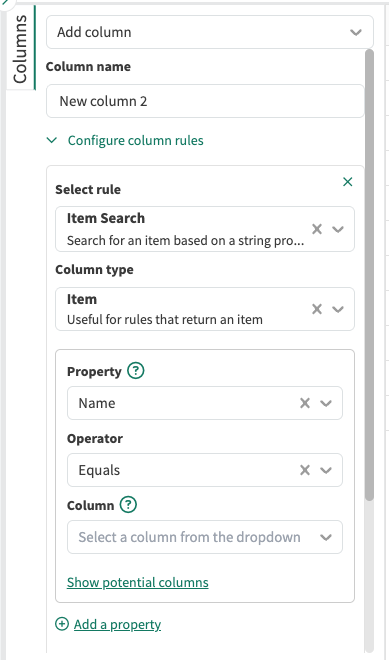Screen dimensions: 389x660
Task: Click the Useful for rules that return an item text
Action: [x=165, y=319]
